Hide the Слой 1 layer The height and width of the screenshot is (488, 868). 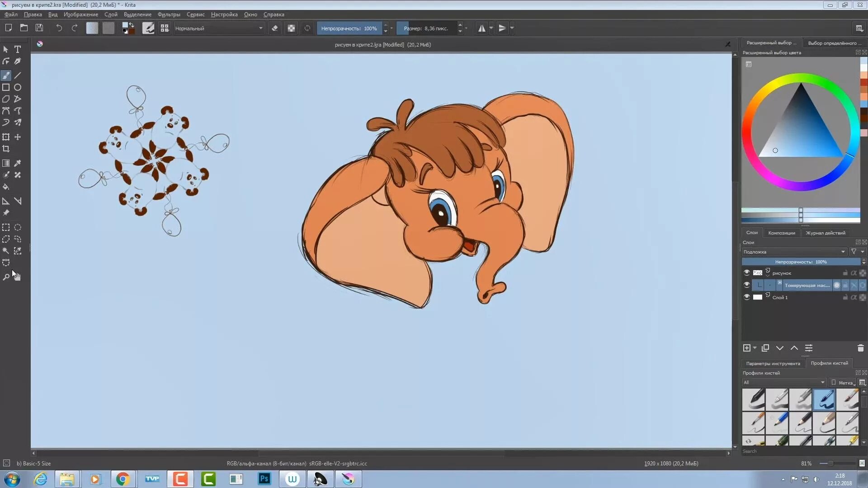point(746,297)
